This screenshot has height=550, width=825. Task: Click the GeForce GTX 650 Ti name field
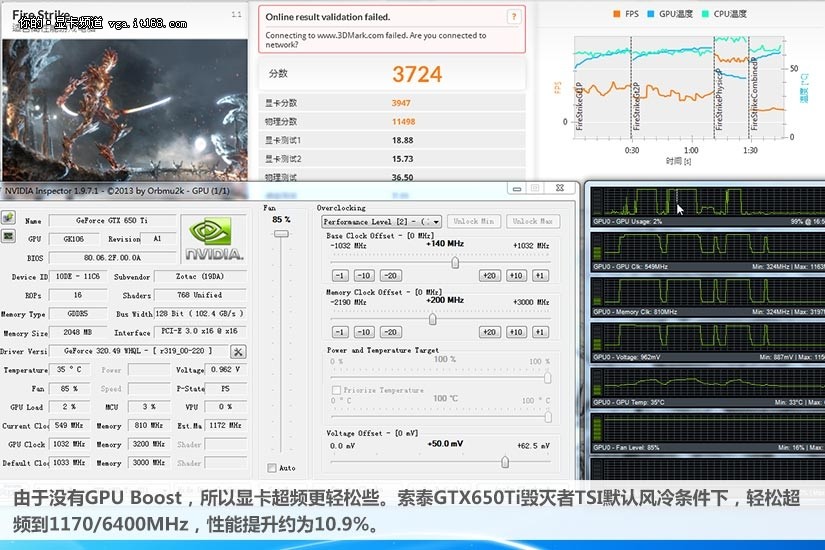[x=113, y=220]
